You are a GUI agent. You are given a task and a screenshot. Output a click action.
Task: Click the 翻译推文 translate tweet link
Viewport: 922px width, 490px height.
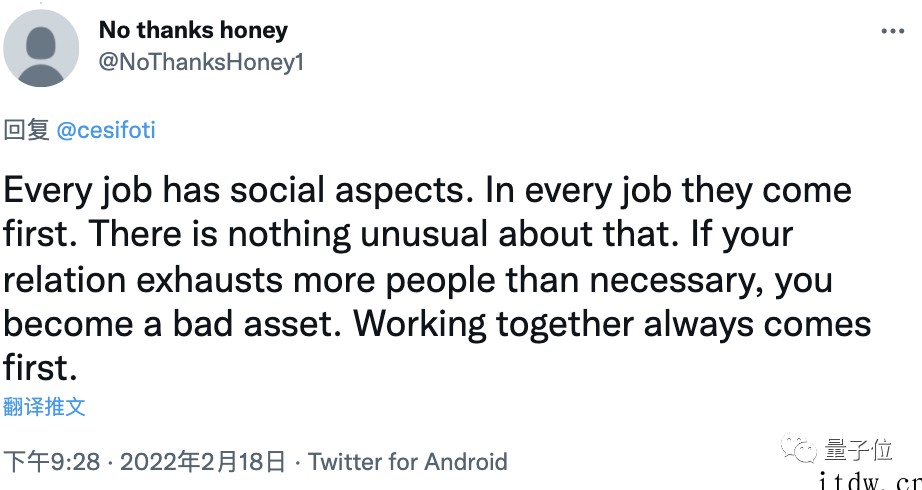click(x=44, y=407)
